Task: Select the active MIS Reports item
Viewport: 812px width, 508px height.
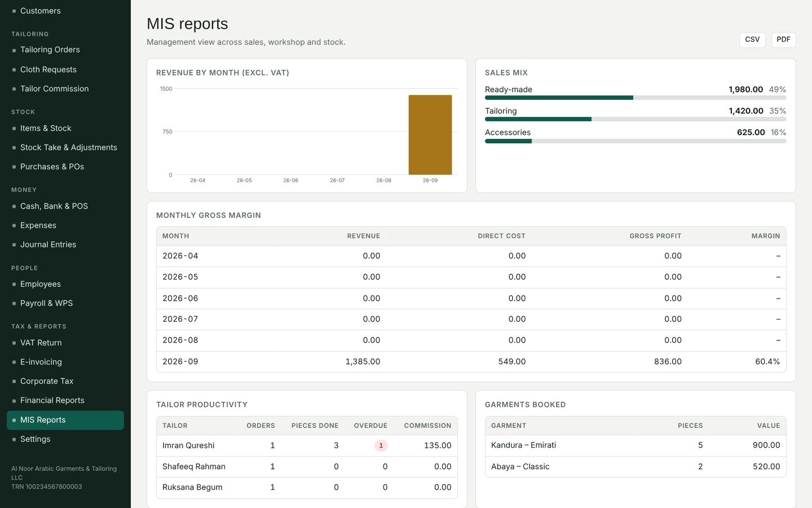Action: coord(65,420)
